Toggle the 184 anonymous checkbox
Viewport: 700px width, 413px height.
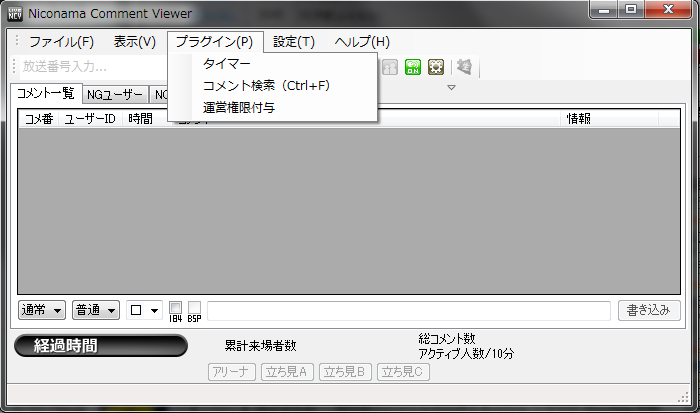pos(175,308)
